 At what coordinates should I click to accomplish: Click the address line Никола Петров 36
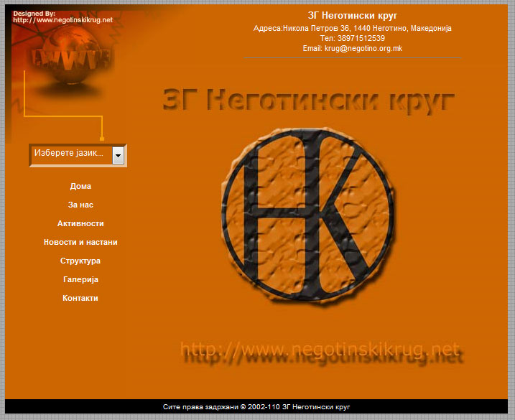(353, 28)
